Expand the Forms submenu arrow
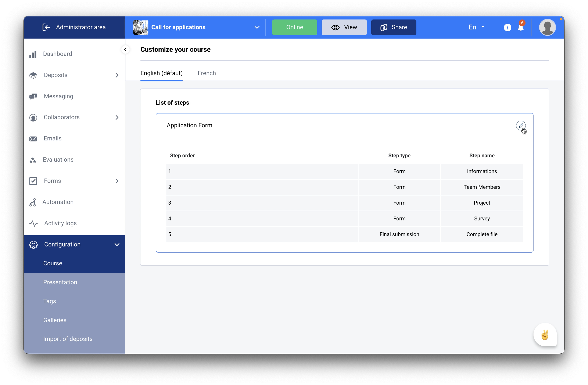This screenshot has width=588, height=385. [x=117, y=181]
